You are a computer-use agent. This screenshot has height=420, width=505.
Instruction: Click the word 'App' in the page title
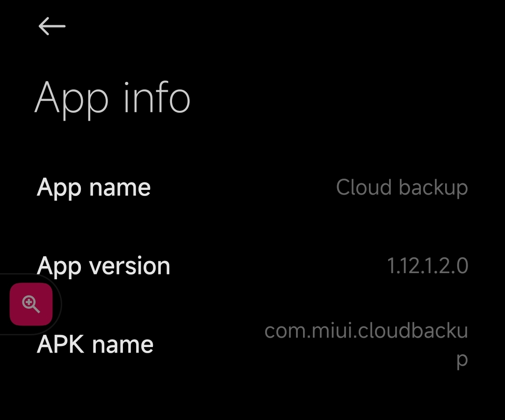71,100
